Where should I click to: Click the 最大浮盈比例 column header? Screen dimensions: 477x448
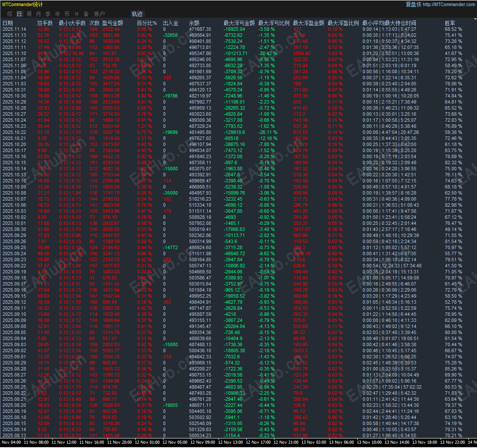[343, 23]
